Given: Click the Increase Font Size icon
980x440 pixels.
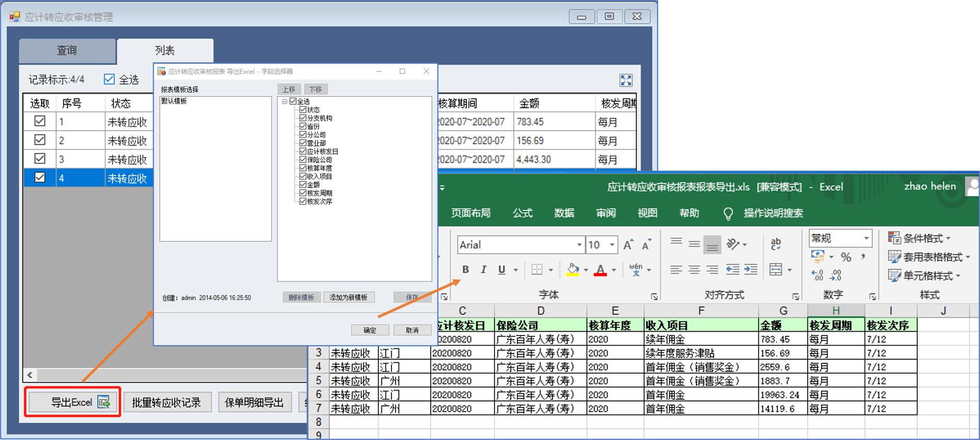Looking at the screenshot, I should click(x=628, y=244).
